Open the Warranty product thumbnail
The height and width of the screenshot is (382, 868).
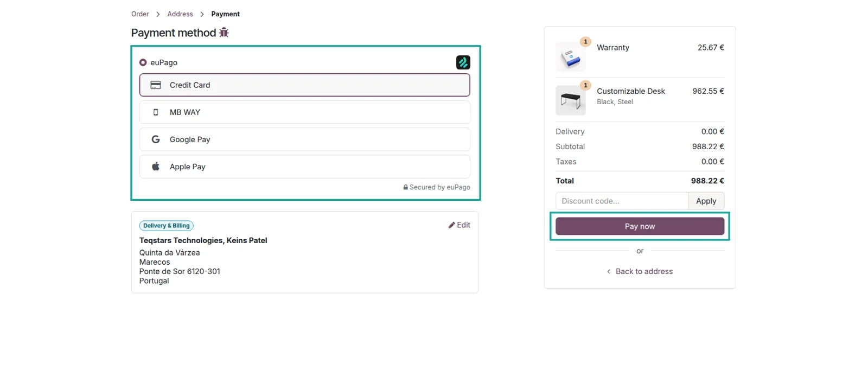click(571, 56)
